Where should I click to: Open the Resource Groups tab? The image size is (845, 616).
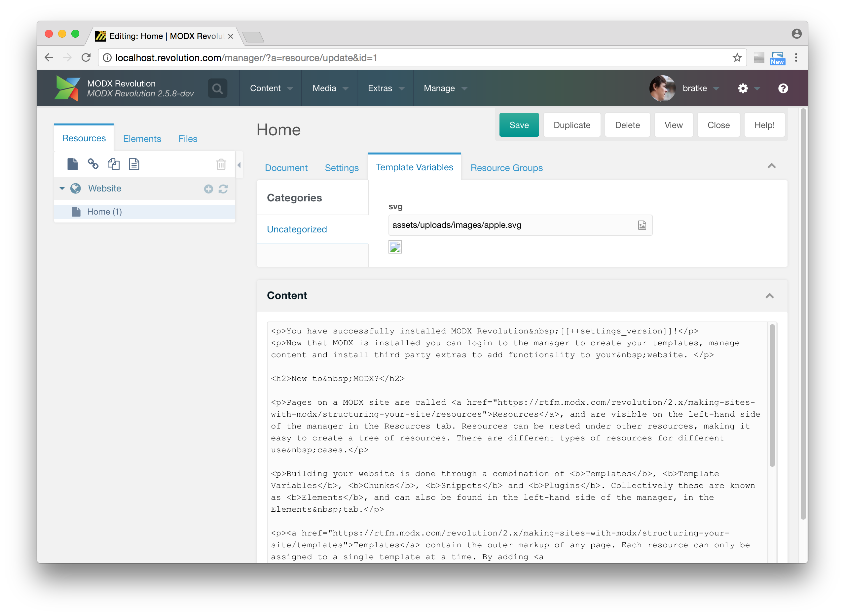coord(506,168)
